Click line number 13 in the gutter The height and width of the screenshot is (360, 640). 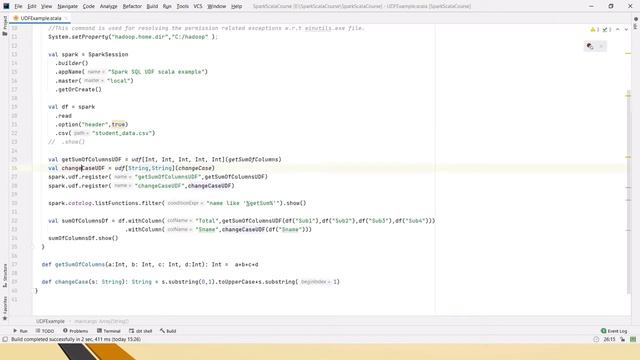click(x=14, y=54)
